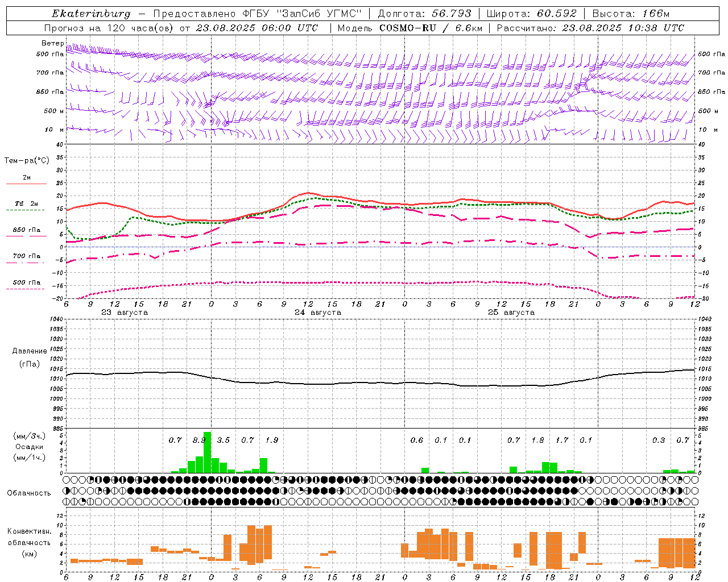Image resolution: width=728 pixels, height=582 pixels.
Task: Click the Ekaterinburg title text
Action: click(91, 14)
